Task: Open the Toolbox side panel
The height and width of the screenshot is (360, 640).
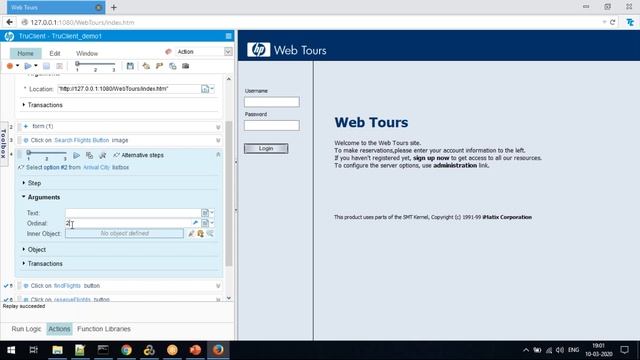Action: coord(4,144)
